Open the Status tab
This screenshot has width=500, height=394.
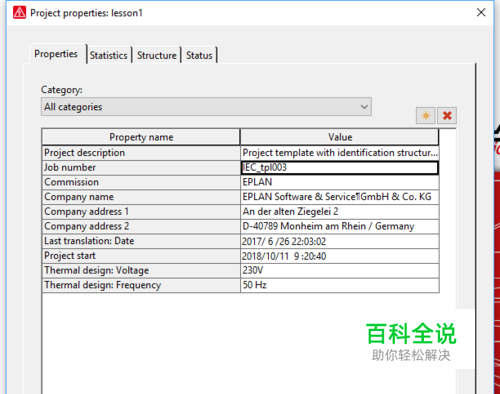click(199, 55)
